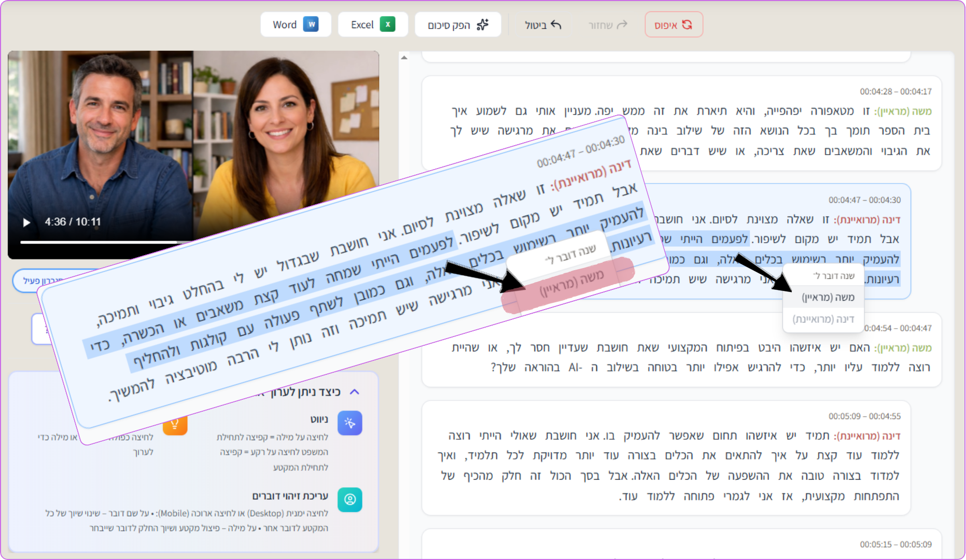Click the teal speaker-identification person icon
The width and height of the screenshot is (966, 560).
click(x=350, y=500)
